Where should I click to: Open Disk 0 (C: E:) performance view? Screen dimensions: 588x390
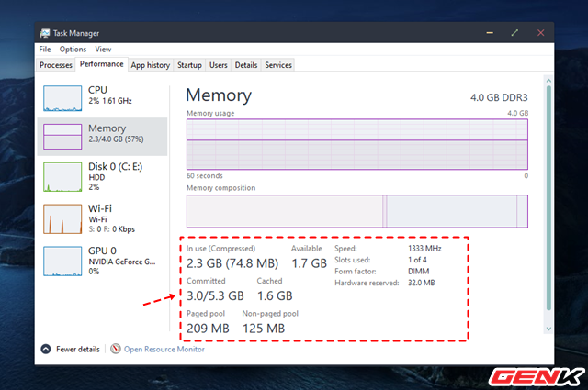62,174
